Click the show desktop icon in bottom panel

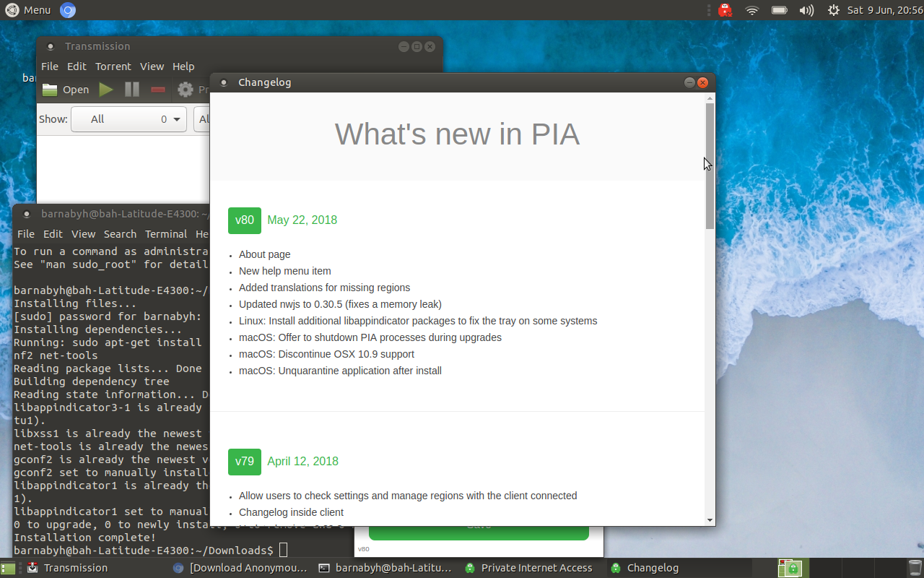[x=8, y=568]
